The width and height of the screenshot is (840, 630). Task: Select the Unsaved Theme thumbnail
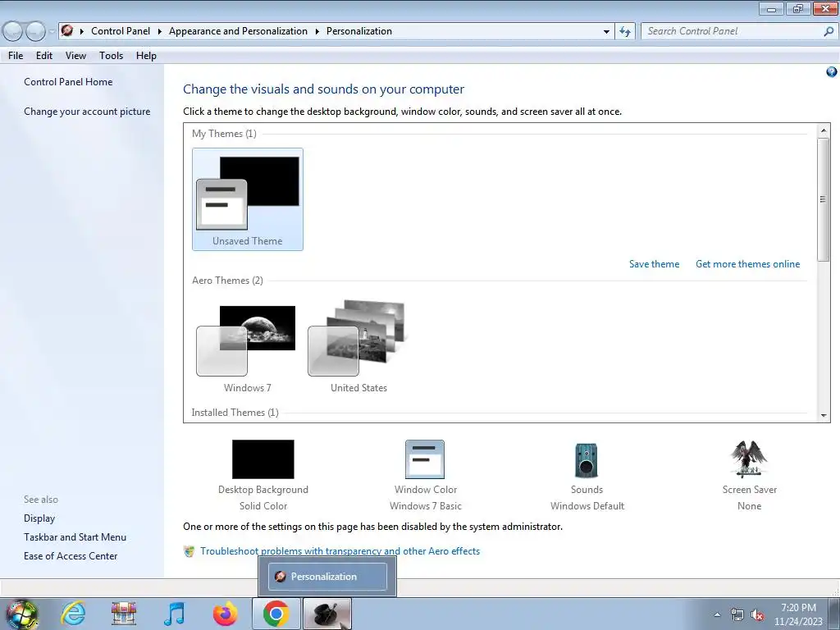(x=248, y=199)
